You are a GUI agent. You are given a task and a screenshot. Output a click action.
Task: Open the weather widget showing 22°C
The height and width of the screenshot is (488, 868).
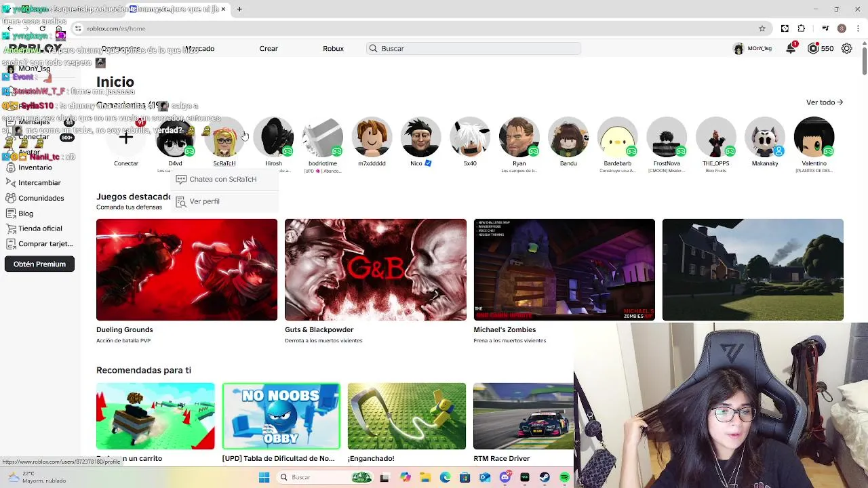point(37,477)
